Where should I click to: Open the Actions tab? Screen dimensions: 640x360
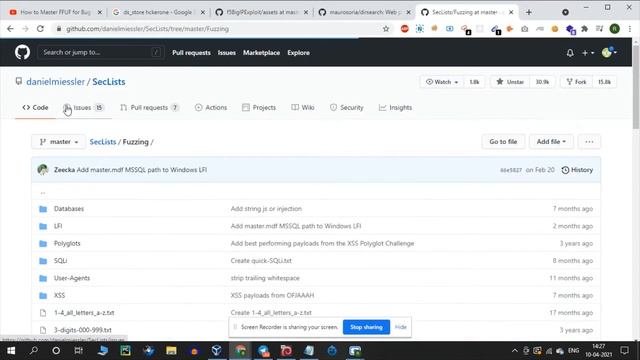(x=211, y=107)
